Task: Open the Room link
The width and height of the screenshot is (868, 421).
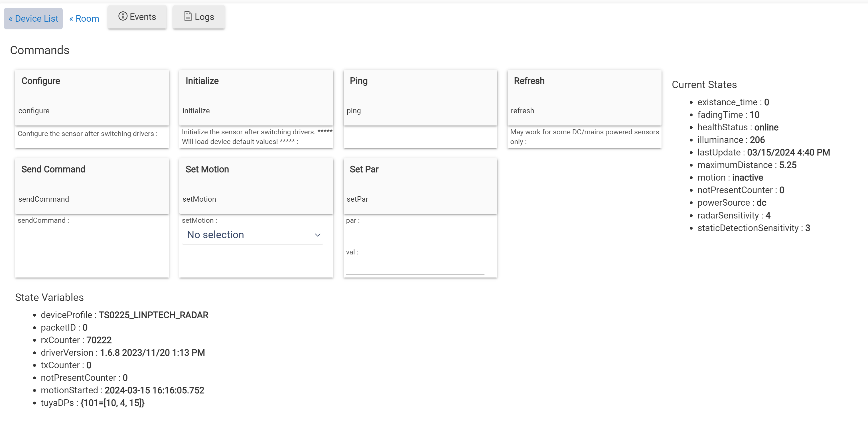Action: tap(84, 19)
